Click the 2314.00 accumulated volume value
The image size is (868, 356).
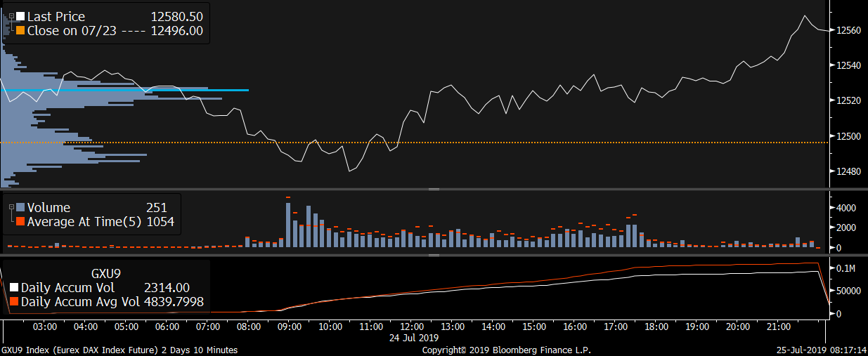tap(167, 287)
